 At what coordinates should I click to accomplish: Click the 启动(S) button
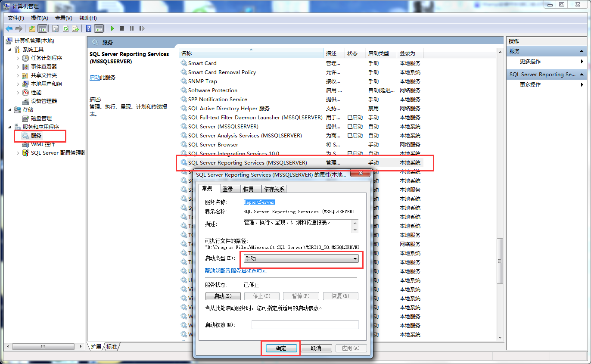pos(223,296)
